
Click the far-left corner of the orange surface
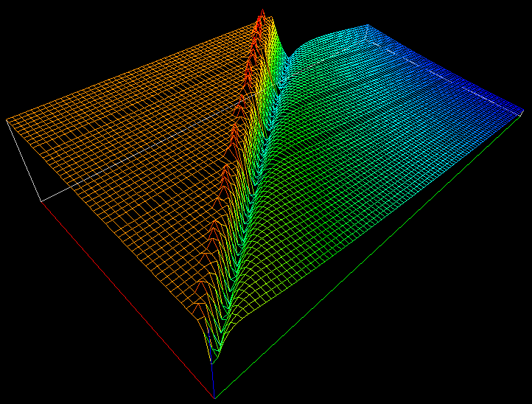point(8,119)
